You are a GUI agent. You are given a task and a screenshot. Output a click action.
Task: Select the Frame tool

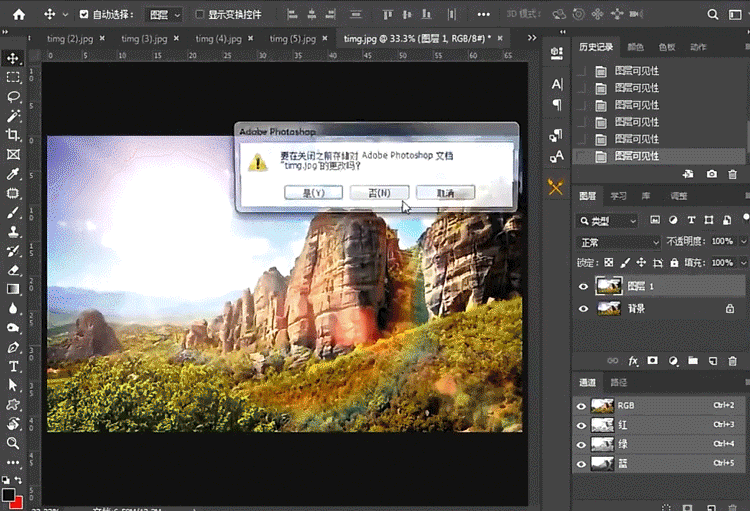(13, 155)
